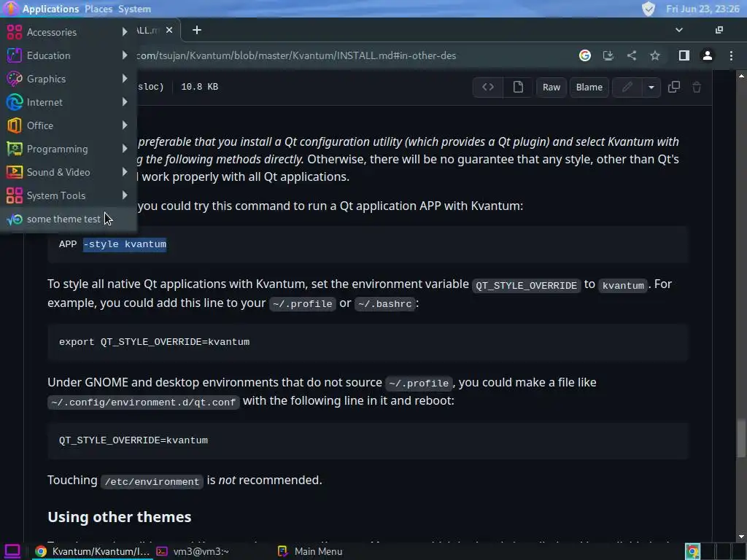Click the Programming category icon
This screenshot has height=560, width=747.
pos(15,149)
